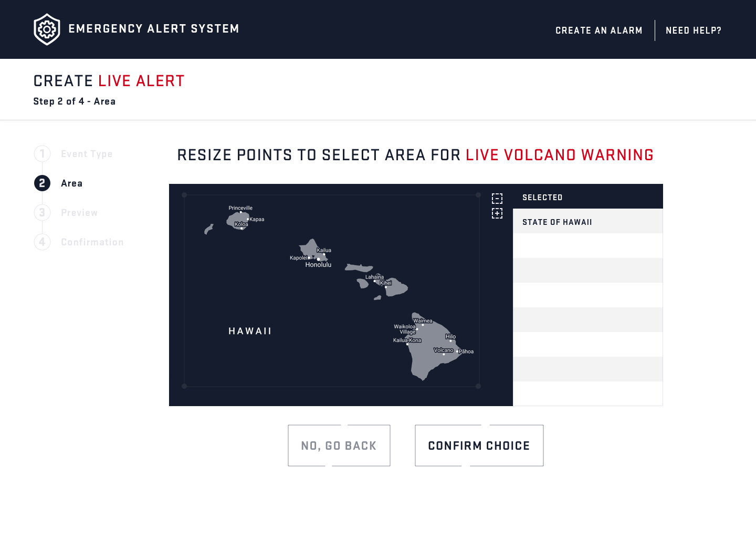
Task: Click the Hilo label on the map
Action: [x=450, y=337]
